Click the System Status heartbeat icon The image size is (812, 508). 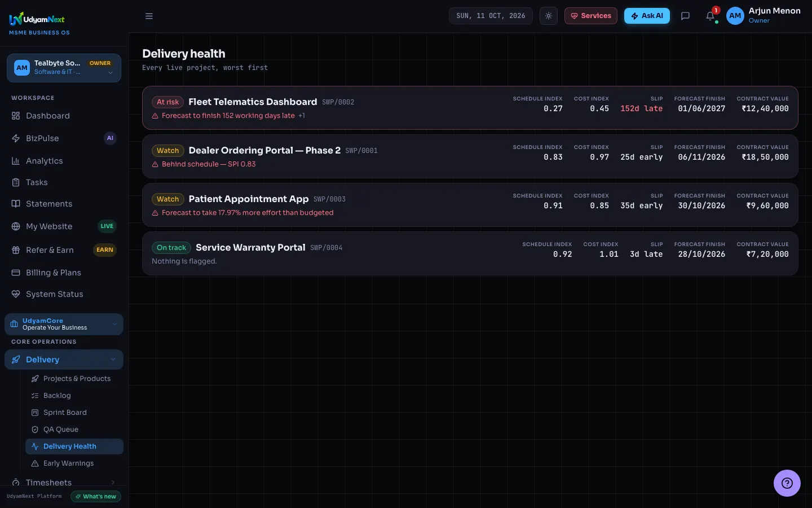click(x=16, y=294)
